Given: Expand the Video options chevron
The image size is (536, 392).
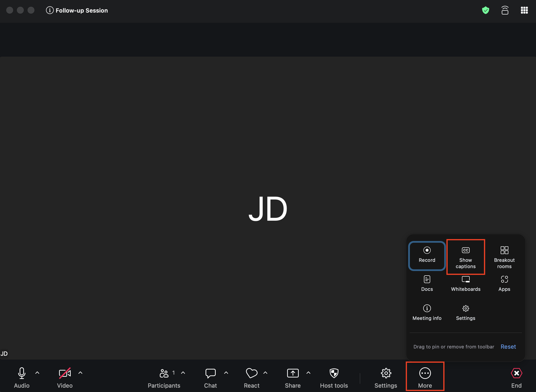Looking at the screenshot, I should 80,373.
